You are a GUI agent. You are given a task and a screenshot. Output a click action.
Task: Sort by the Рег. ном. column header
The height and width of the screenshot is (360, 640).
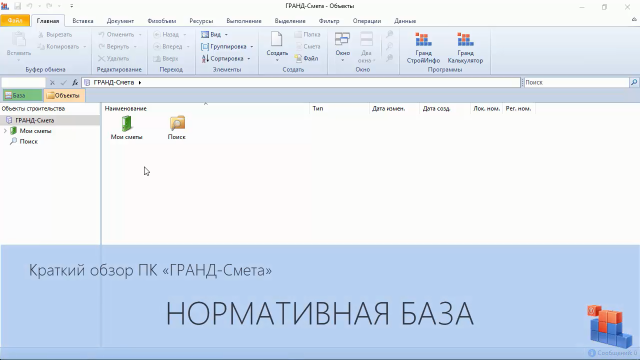coord(519,109)
